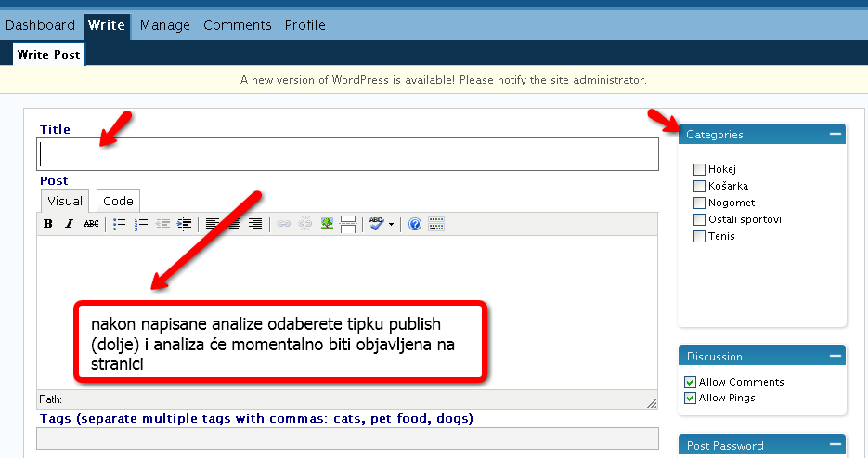This screenshot has width=868, height=458.
Task: Insert an ordered numbered list
Action: pos(140,224)
